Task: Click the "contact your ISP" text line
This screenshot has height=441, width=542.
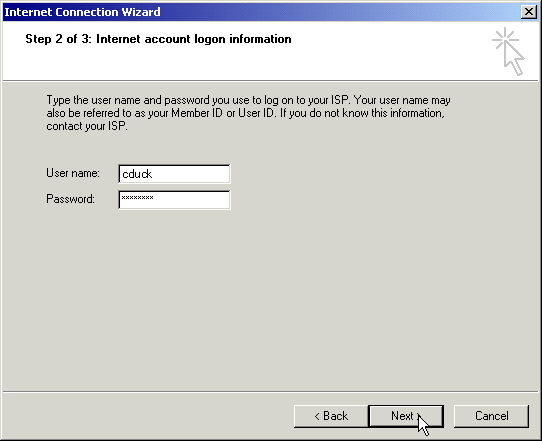Action: pyautogui.click(x=87, y=126)
